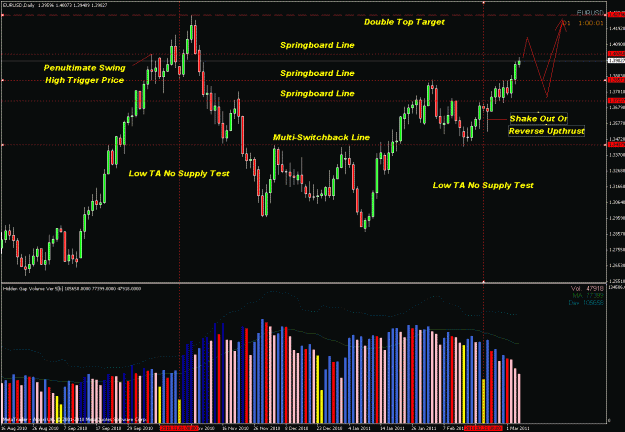Screen dimensions: 625x432
Task: Click the '4 Jan 2011' time axis label
Action: (360, 428)
